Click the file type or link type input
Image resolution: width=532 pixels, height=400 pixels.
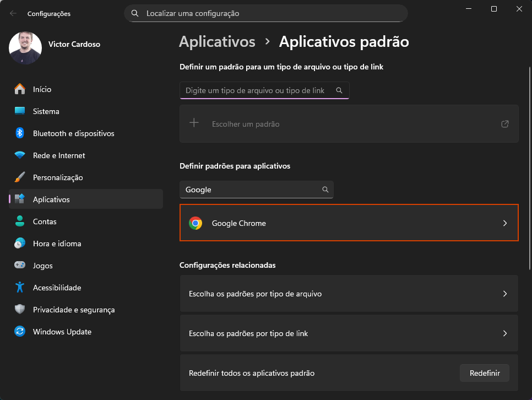point(256,90)
